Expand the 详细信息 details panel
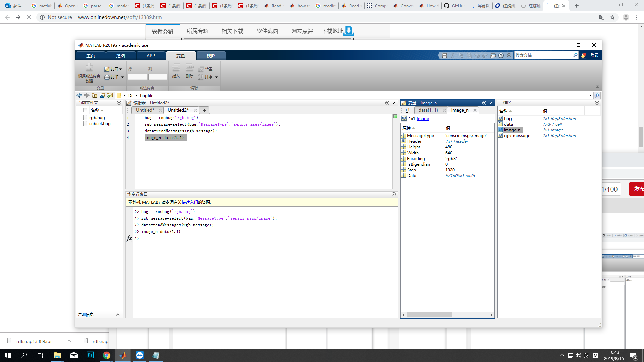This screenshot has height=362, width=644. 118,315
